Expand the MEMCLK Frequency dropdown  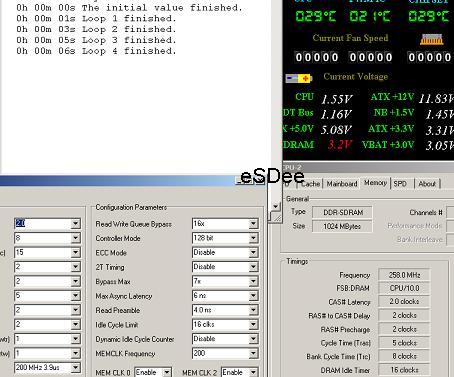(253, 353)
